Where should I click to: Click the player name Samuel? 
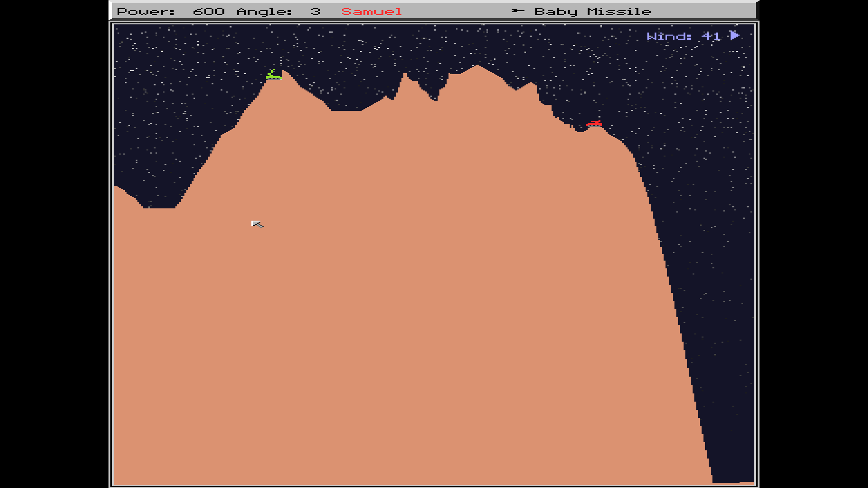click(x=371, y=12)
